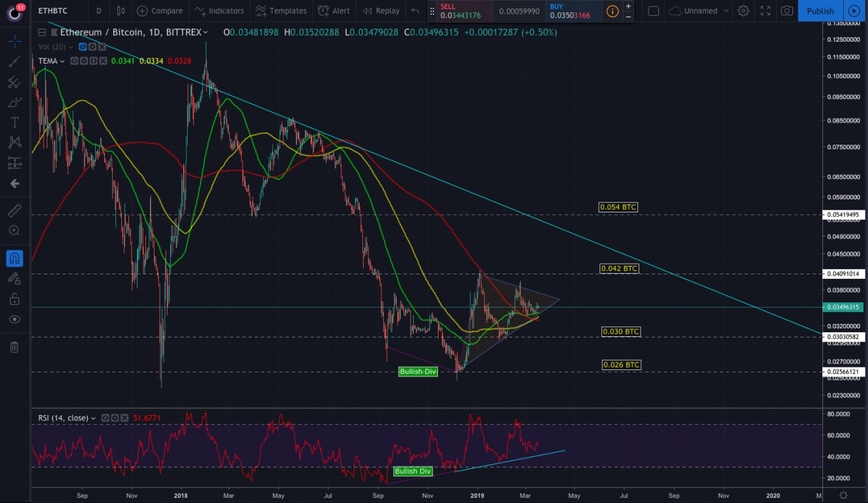Select the Bullish Div label on price chart
This screenshot has width=868, height=503.
[418, 371]
